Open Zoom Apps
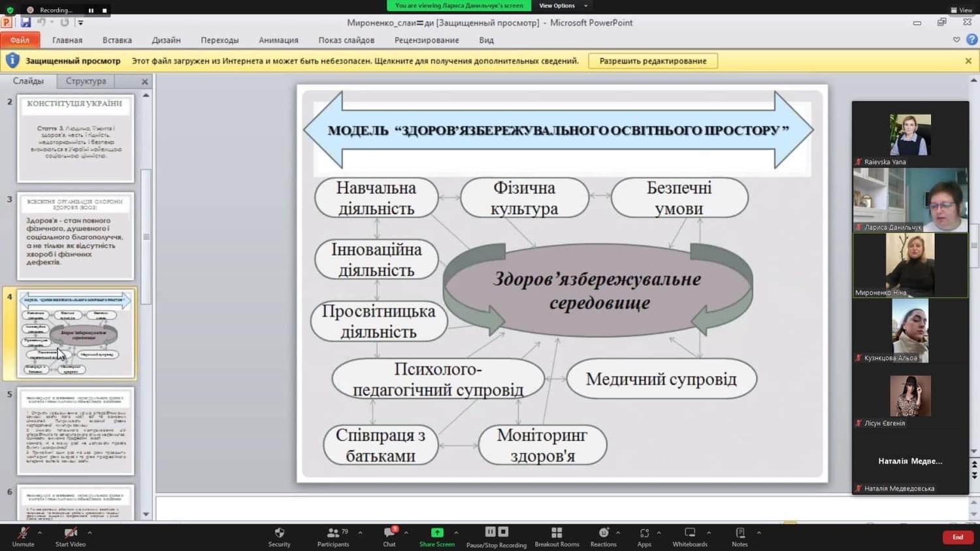Image resolution: width=980 pixels, height=551 pixels. coord(644,533)
